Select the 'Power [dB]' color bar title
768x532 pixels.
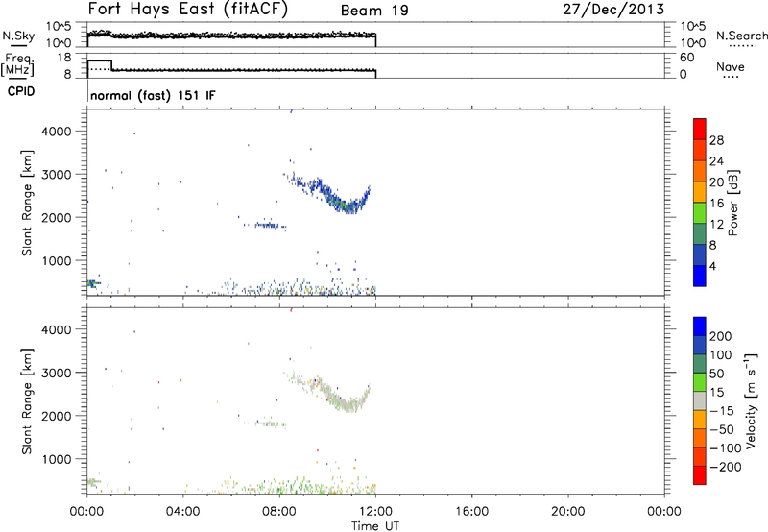pos(732,203)
